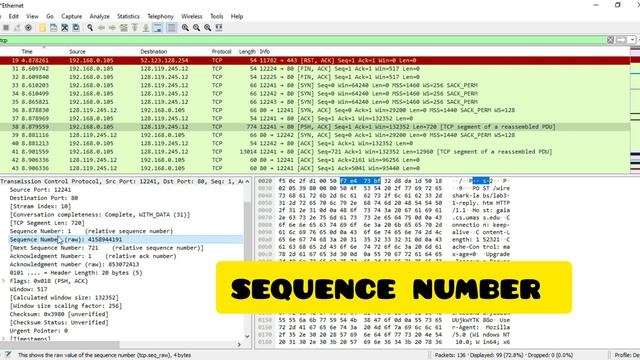Sort packets by Length column

(x=247, y=51)
